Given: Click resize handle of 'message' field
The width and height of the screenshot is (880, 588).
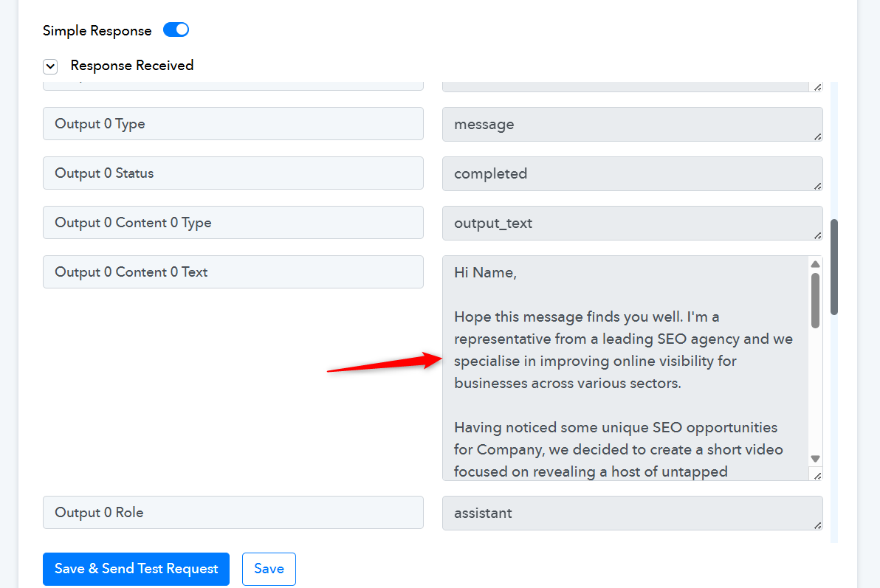Looking at the screenshot, I should (x=817, y=136).
